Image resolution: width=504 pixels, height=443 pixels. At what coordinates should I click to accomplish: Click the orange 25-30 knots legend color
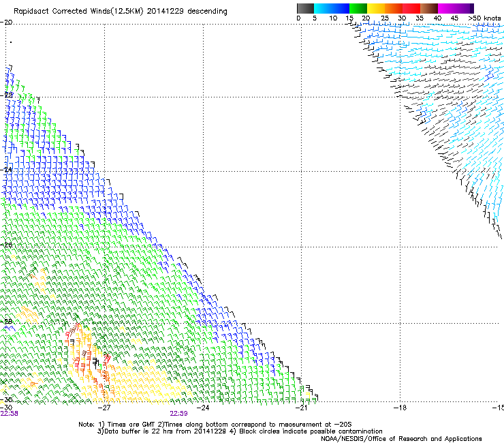[394, 8]
